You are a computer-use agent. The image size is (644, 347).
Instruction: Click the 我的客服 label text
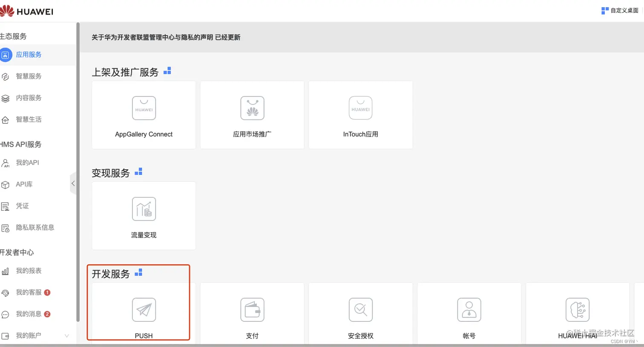coord(29,292)
